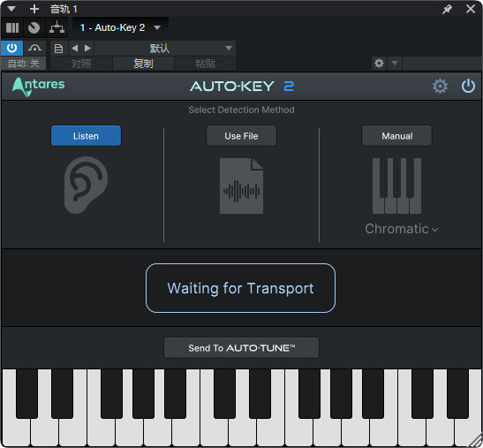
Task: Toggle the blue plugin bypass power button
Action: point(11,48)
